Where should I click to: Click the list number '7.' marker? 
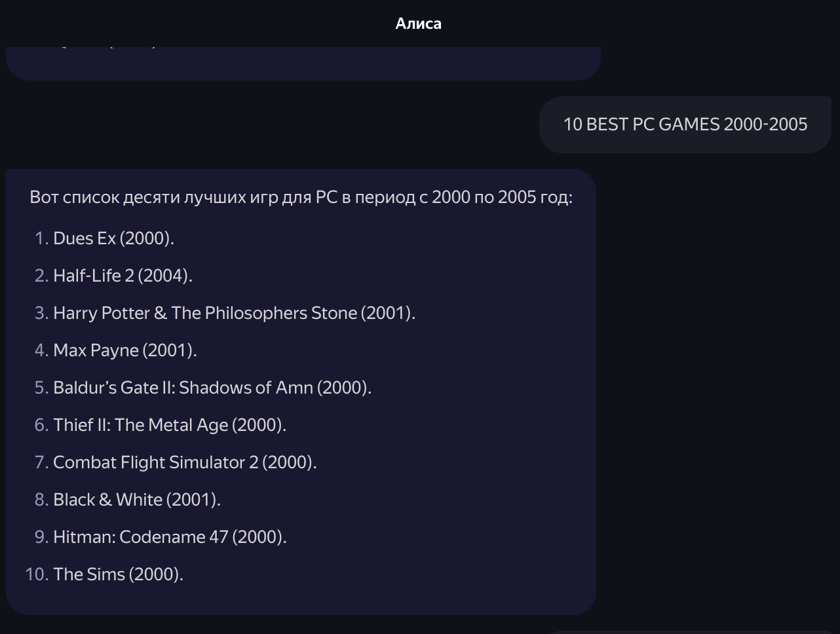click(41, 462)
